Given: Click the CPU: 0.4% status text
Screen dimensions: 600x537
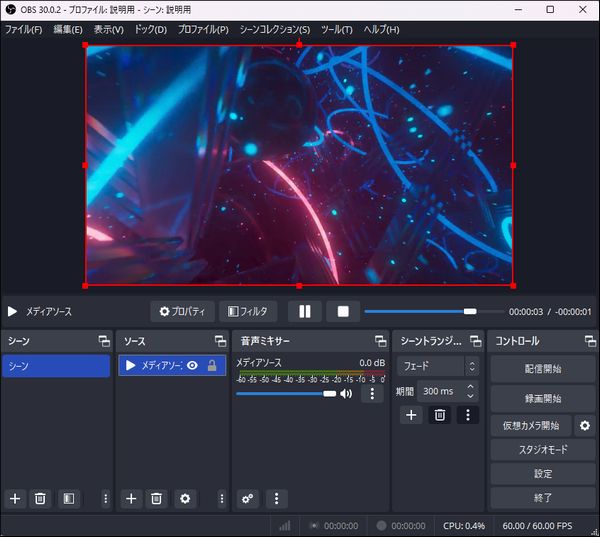Looking at the screenshot, I should [x=464, y=526].
